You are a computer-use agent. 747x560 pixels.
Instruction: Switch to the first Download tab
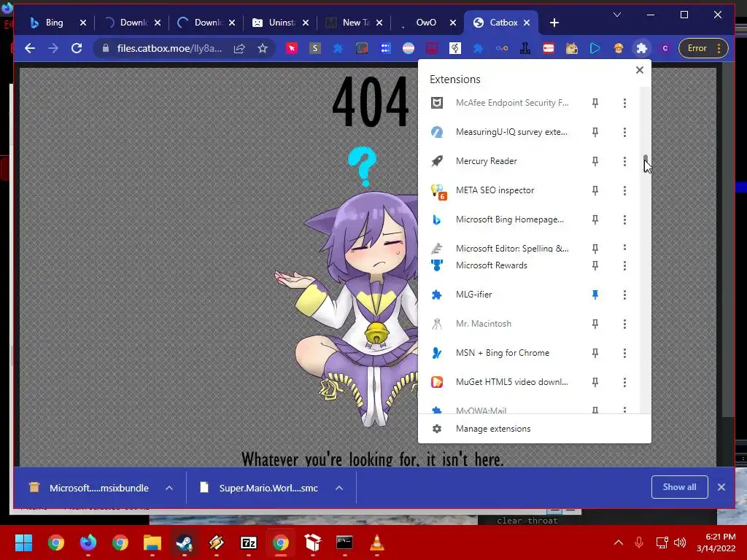pyautogui.click(x=133, y=23)
